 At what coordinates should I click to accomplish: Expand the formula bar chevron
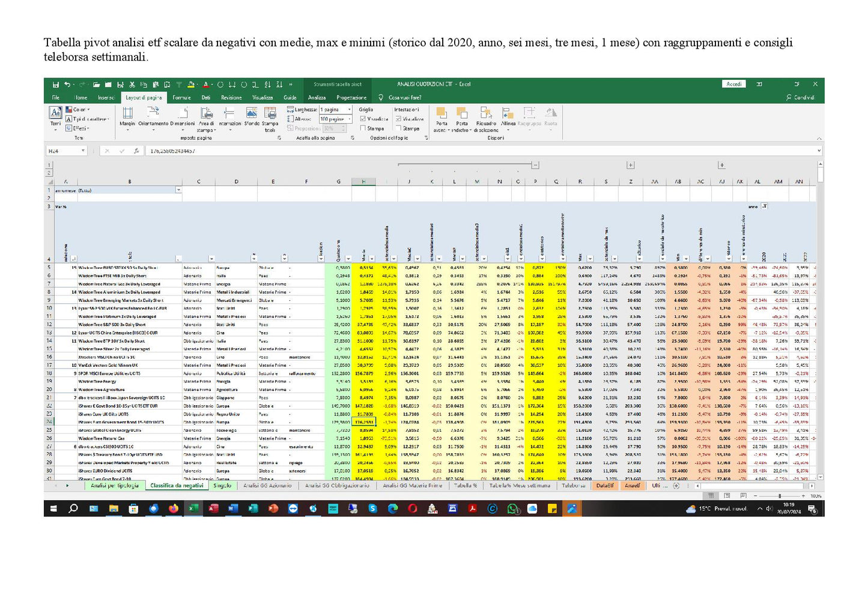(819, 151)
